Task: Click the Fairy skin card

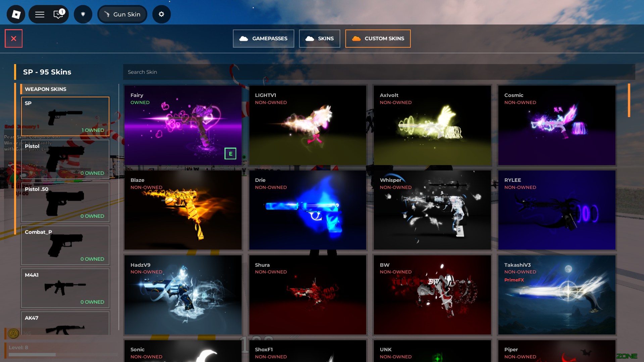Action: click(183, 125)
